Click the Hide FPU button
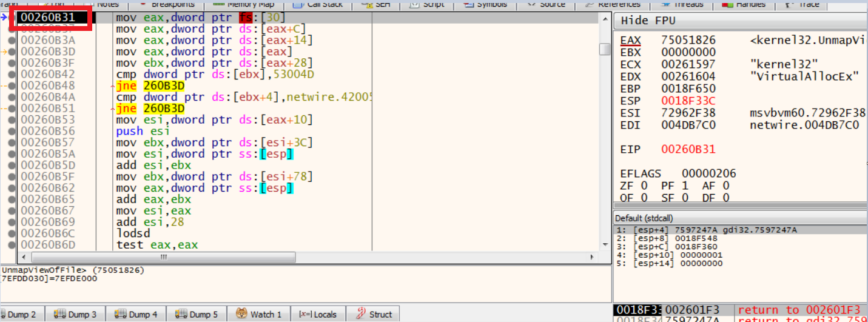 [x=643, y=21]
